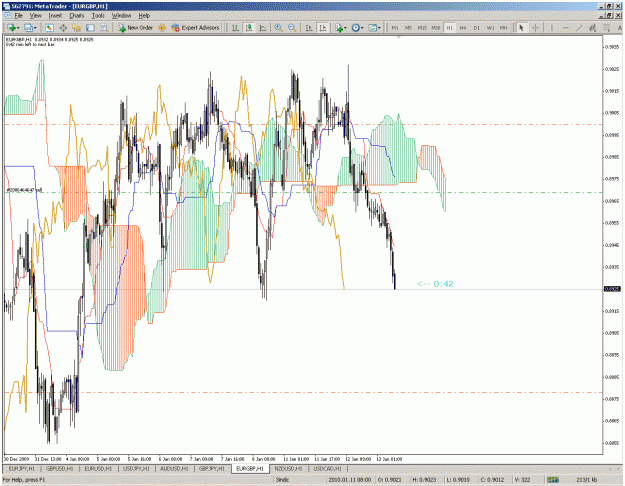Switch to the AUDUSD,H1 chart tab

click(x=174, y=468)
